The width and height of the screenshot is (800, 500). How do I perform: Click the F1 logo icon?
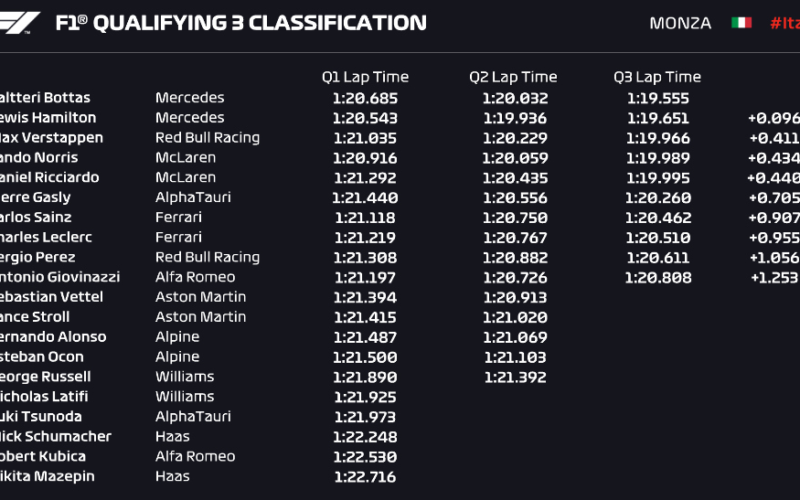(x=19, y=23)
